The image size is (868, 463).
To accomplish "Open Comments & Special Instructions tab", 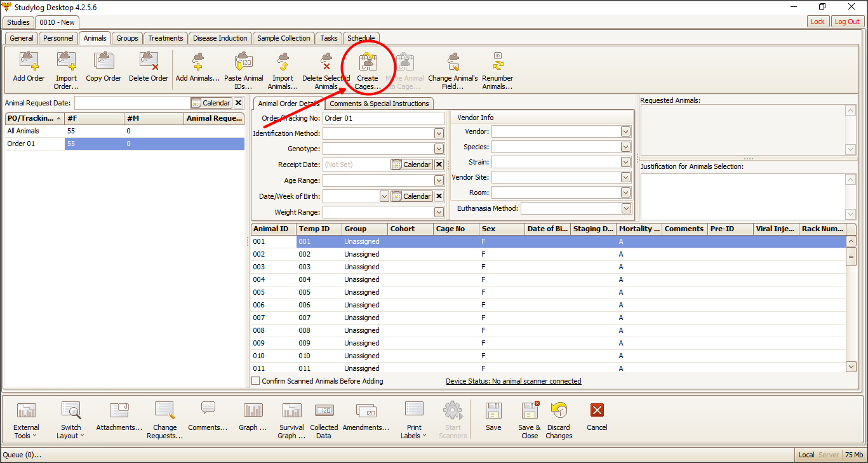I will click(380, 104).
